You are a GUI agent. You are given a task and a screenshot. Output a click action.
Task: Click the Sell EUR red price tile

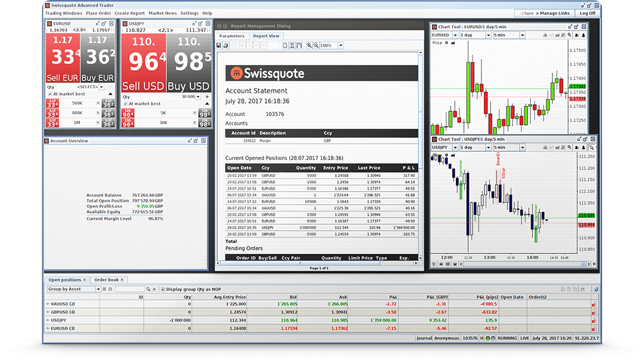pyautogui.click(x=63, y=58)
